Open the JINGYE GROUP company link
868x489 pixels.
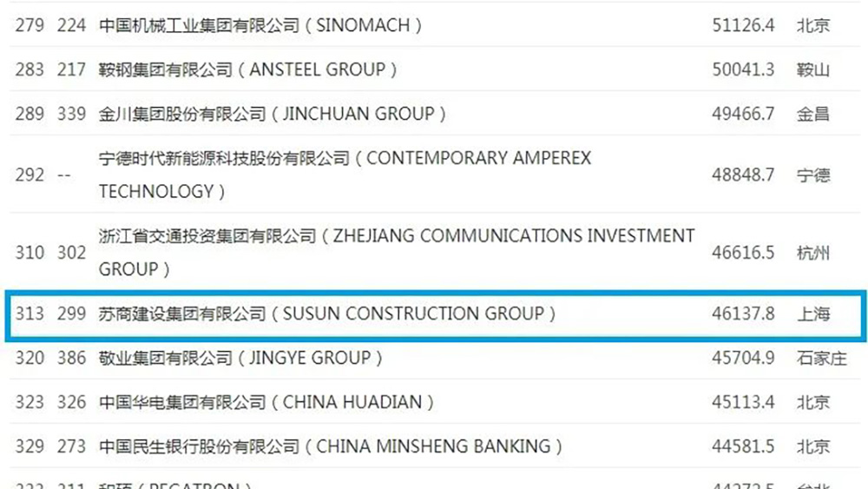[240, 358]
